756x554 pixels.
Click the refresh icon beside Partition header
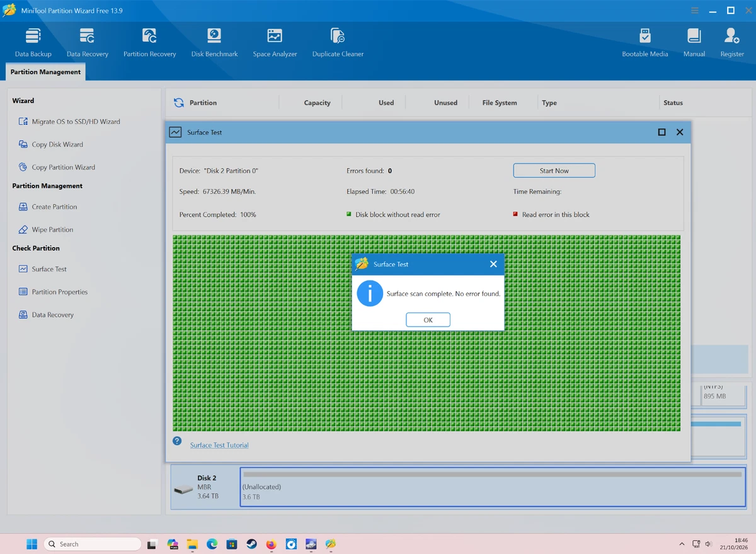179,103
